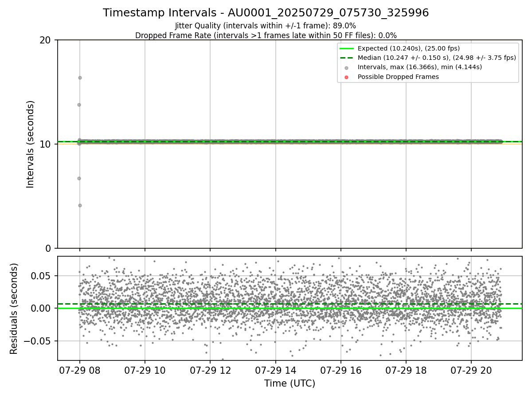Click the dashed green line legend marker for Median
Screen dimensions: 532x399
click(346, 58)
